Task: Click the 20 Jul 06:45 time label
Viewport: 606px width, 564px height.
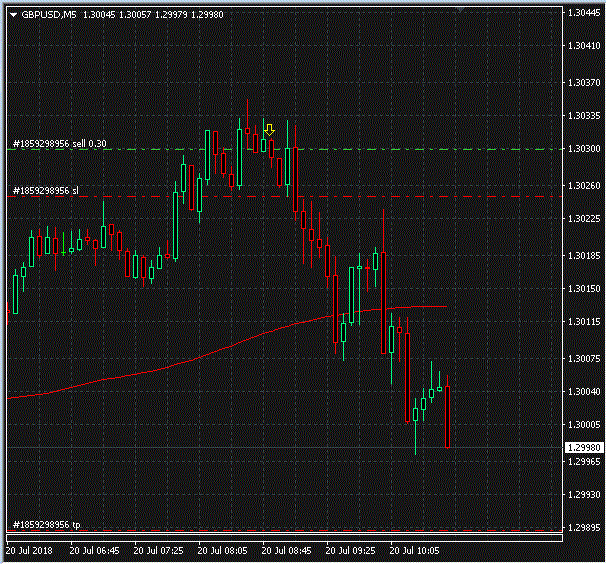Action: [x=95, y=550]
